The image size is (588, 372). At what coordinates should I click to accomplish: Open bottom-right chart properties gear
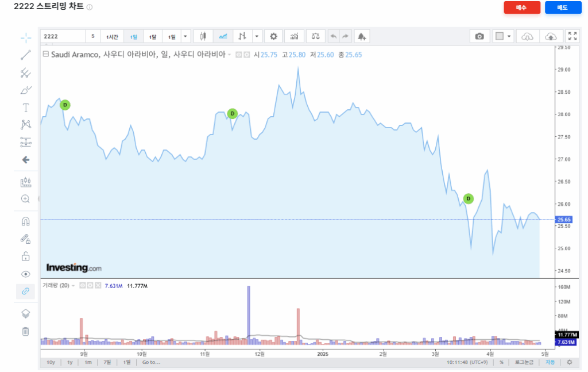570,362
